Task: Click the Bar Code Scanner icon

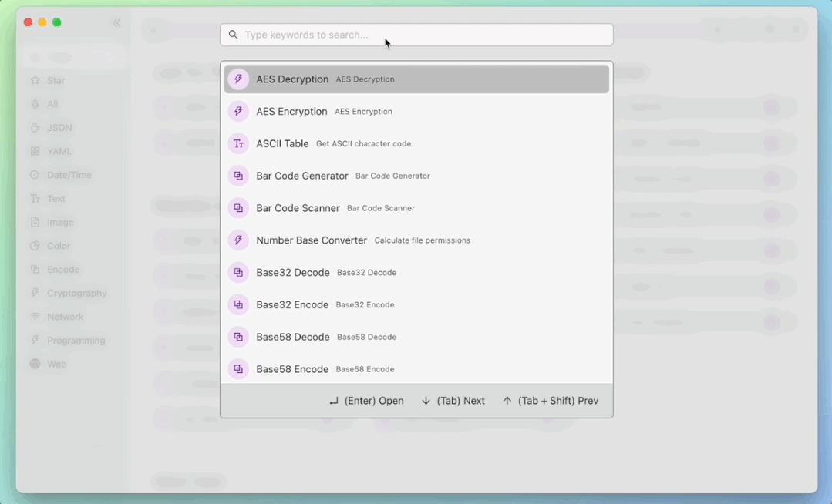Action: [x=238, y=208]
